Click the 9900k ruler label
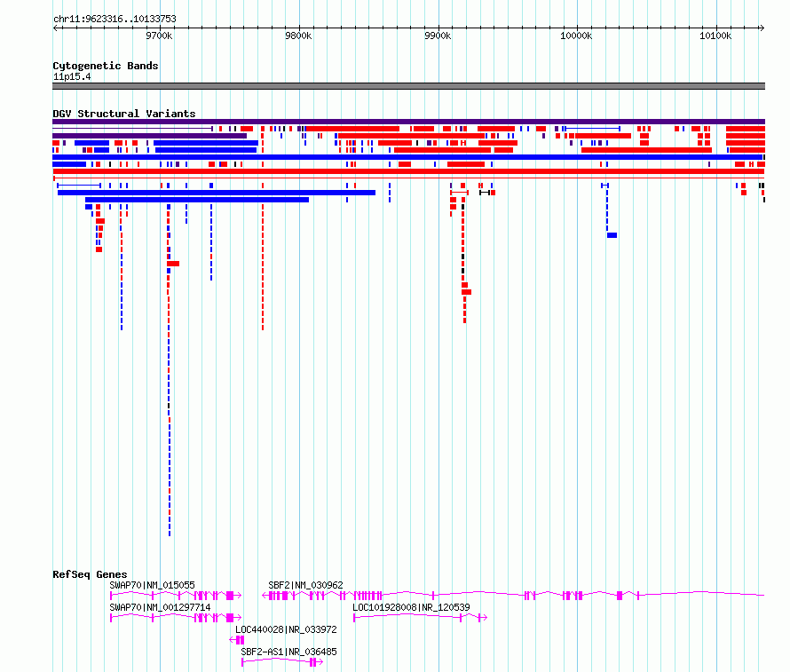790x672 pixels. click(x=438, y=36)
